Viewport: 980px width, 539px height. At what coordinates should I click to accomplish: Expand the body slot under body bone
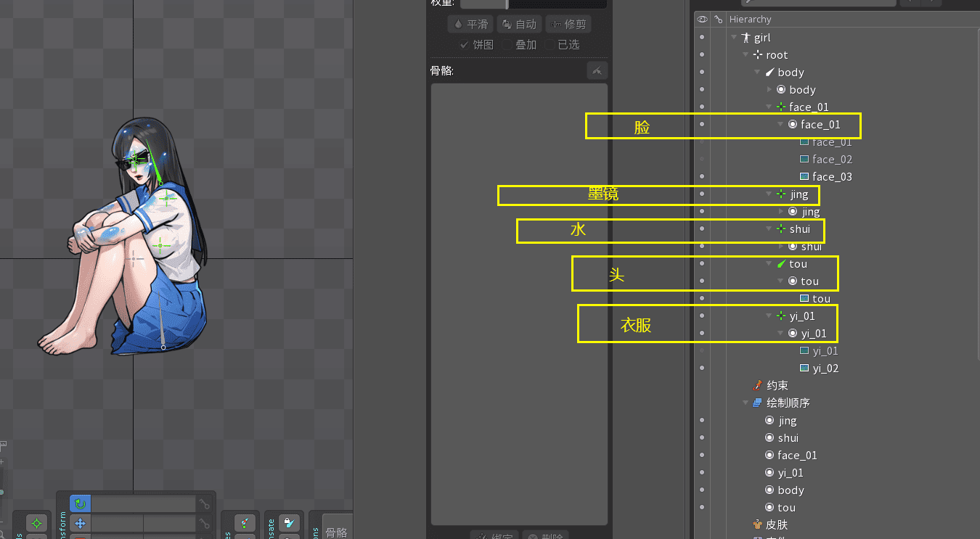[769, 90]
